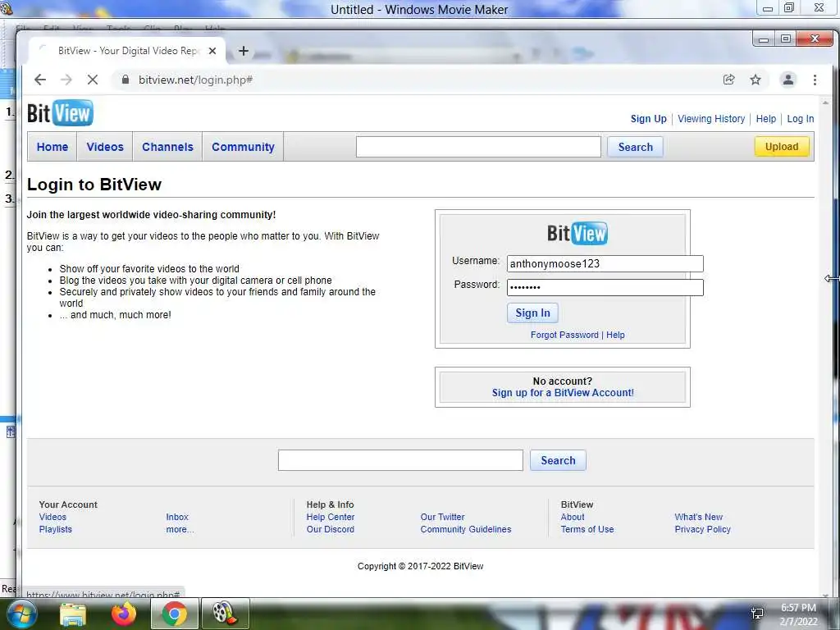Open the Community navigation tab
This screenshot has height=630, width=840.
243,147
